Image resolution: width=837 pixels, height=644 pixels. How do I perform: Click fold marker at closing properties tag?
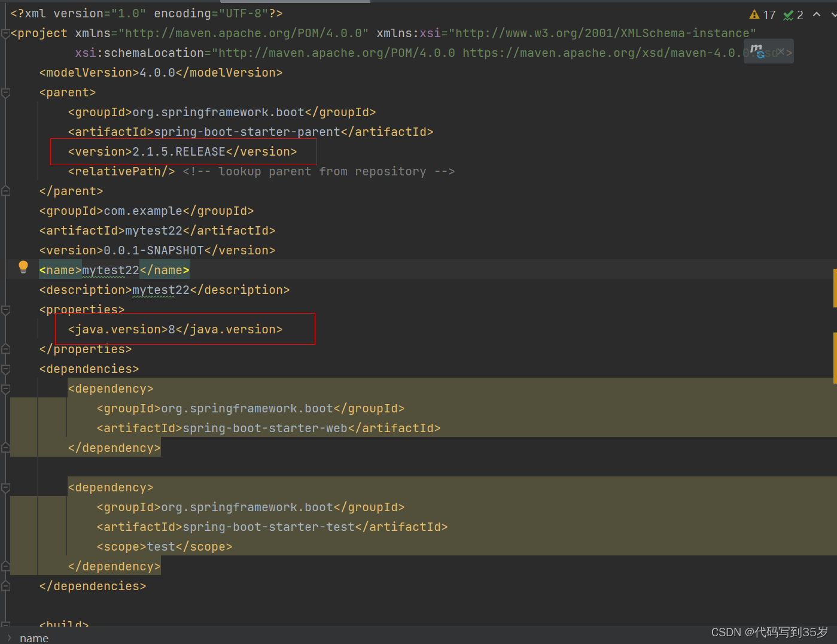(5, 350)
